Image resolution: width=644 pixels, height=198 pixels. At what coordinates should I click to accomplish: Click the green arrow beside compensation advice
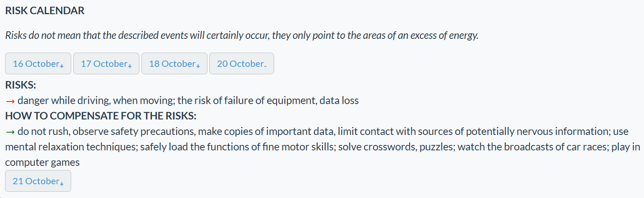coord(10,132)
